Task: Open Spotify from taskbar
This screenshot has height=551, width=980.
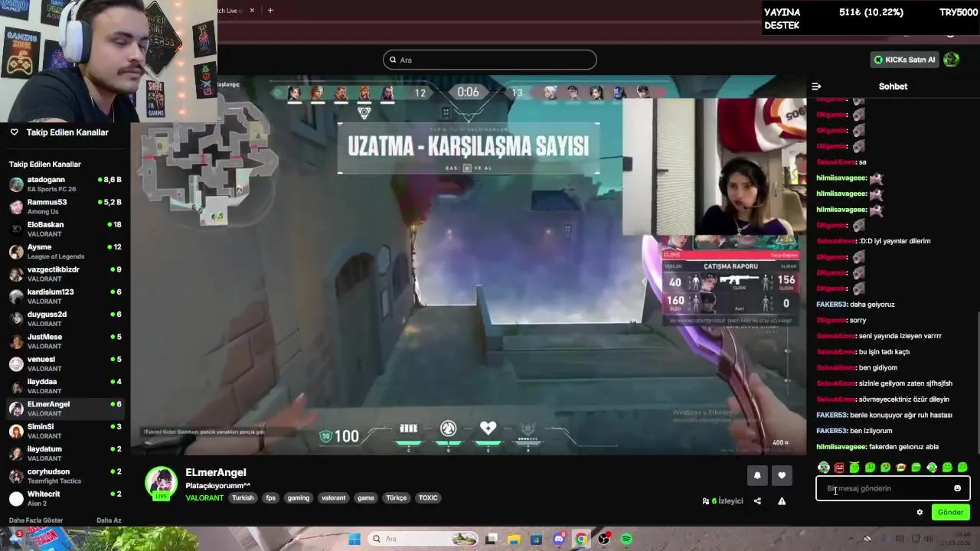Action: (626, 539)
